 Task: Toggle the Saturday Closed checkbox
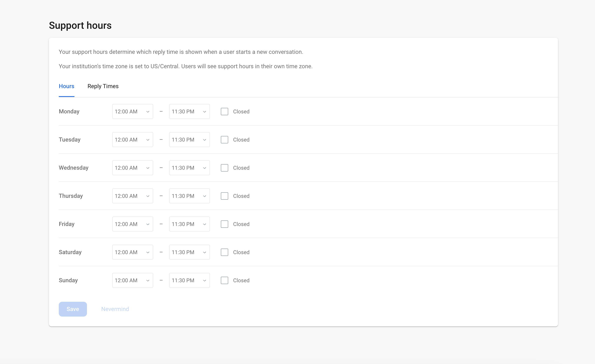pyautogui.click(x=224, y=252)
